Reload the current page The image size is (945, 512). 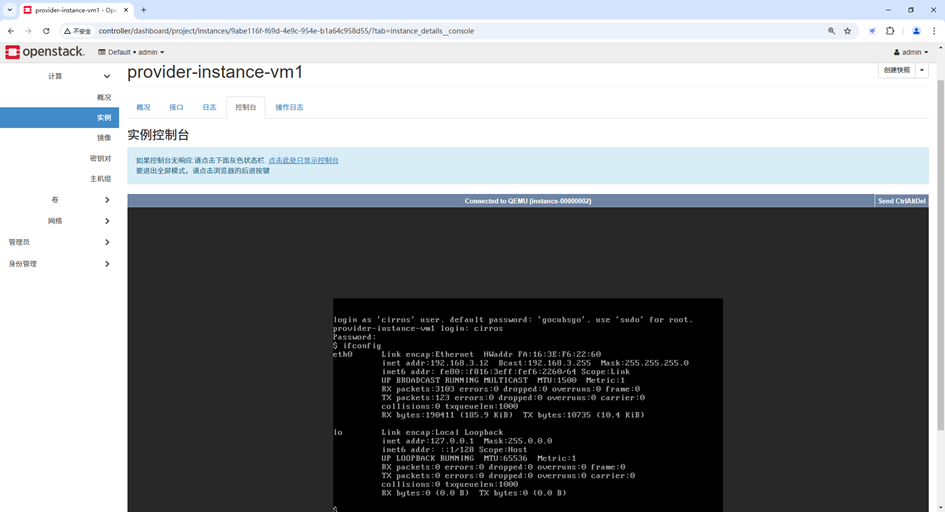(46, 31)
